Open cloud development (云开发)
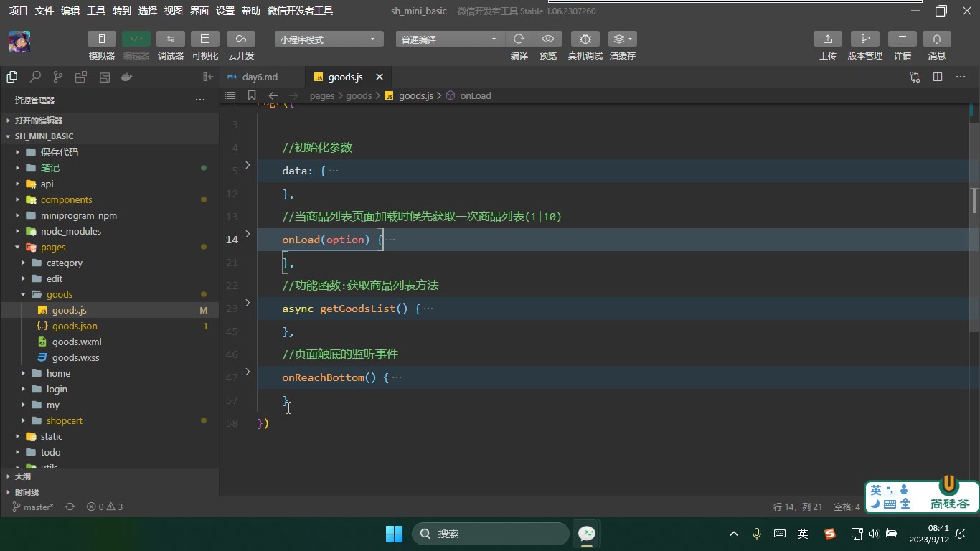The width and height of the screenshot is (980, 551). coord(241,39)
